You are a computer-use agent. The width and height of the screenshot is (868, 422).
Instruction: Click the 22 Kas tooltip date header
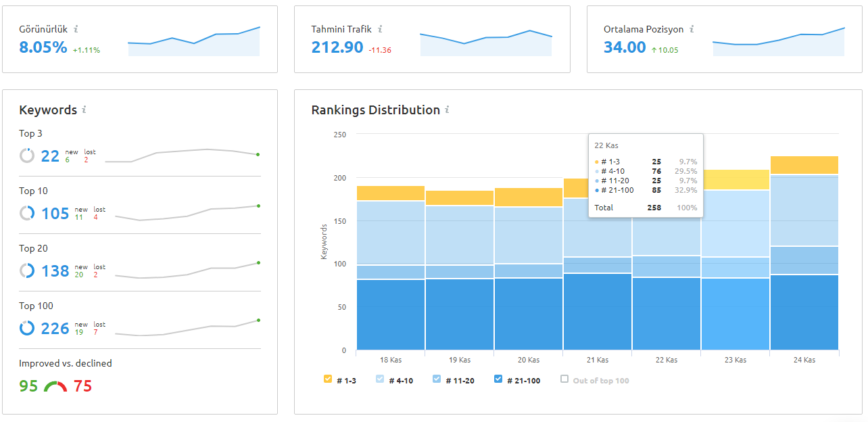tap(606, 145)
